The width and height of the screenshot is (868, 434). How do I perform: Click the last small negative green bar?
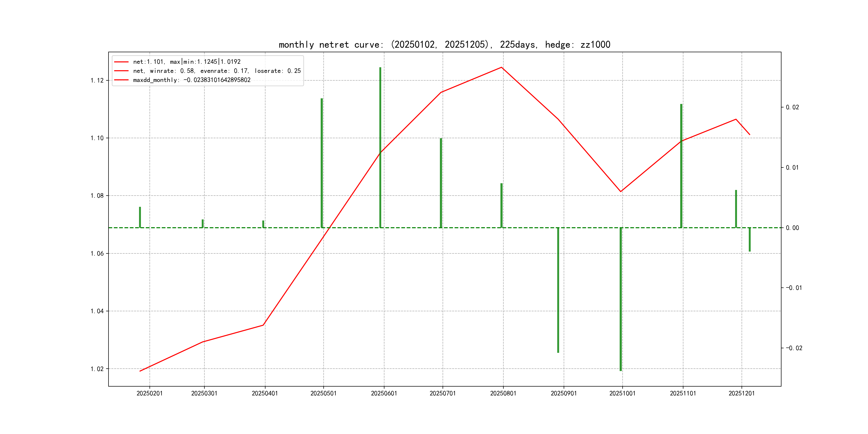point(750,240)
